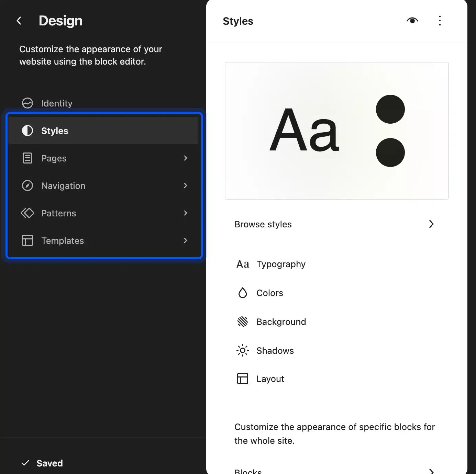Click the Layout grid icon
This screenshot has height=474, width=476.
tap(243, 379)
